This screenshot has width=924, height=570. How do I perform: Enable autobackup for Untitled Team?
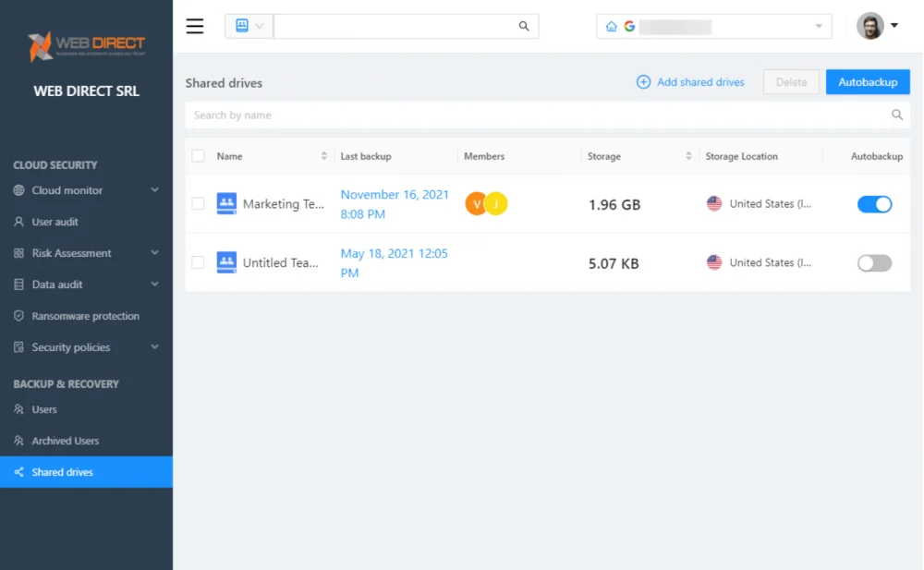tap(874, 263)
